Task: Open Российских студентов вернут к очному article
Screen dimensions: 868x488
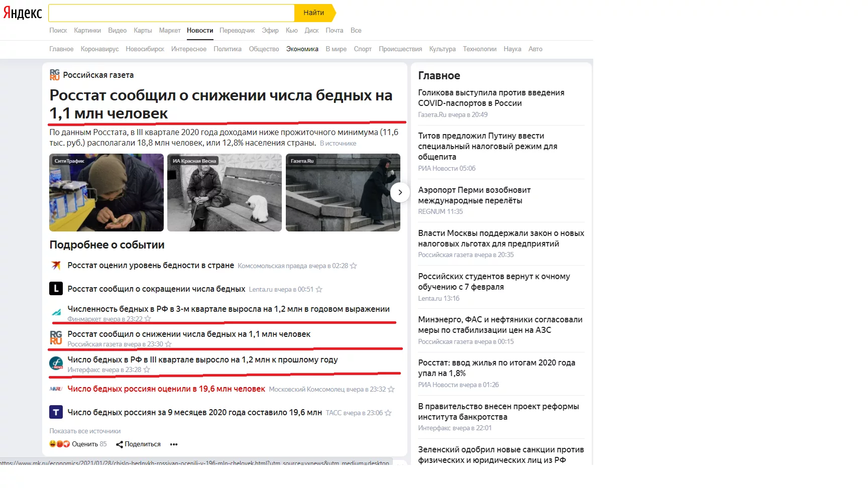Action: [x=494, y=282]
